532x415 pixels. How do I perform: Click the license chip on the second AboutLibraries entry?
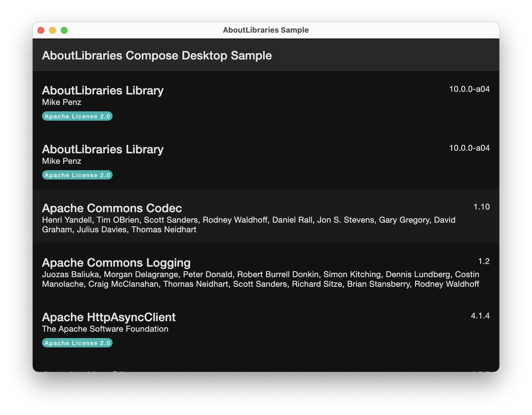tap(77, 175)
